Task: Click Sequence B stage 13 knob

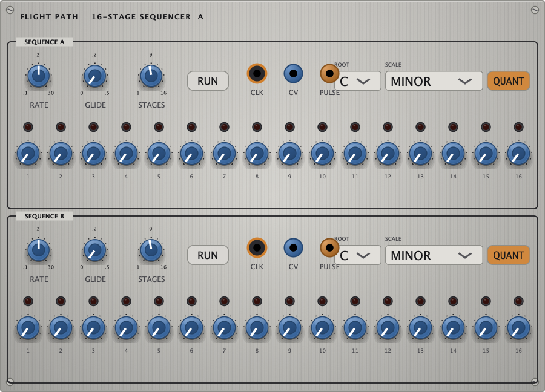Action: point(420,328)
